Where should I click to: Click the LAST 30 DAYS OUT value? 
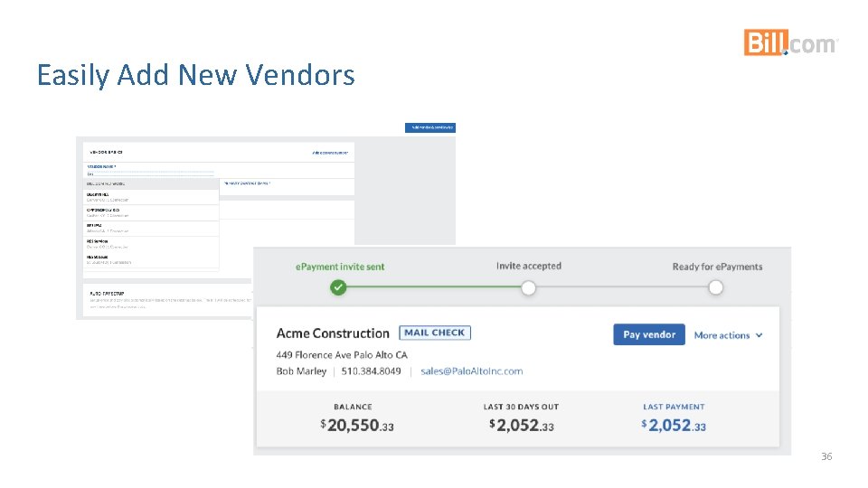(x=522, y=425)
